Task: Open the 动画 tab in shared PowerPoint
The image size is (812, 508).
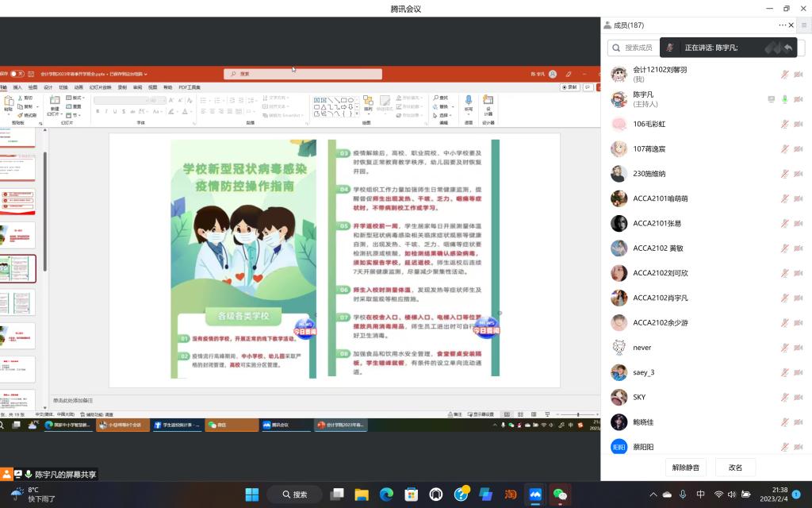Action: click(x=79, y=87)
